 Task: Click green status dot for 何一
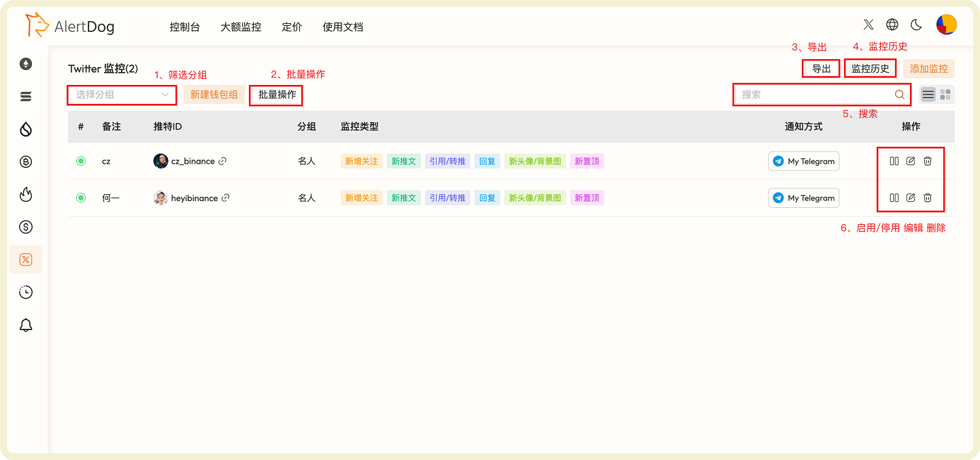81,198
